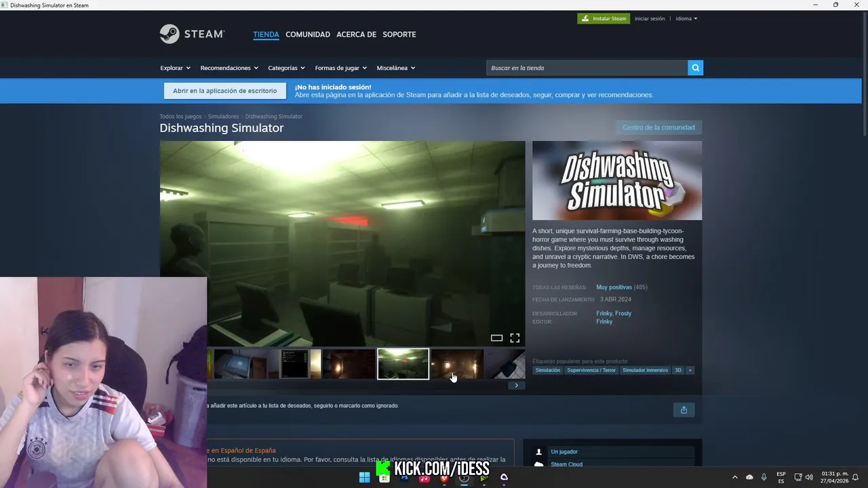The height and width of the screenshot is (488, 868).
Task: Open the COMUNIDAD menu
Action: [308, 35]
